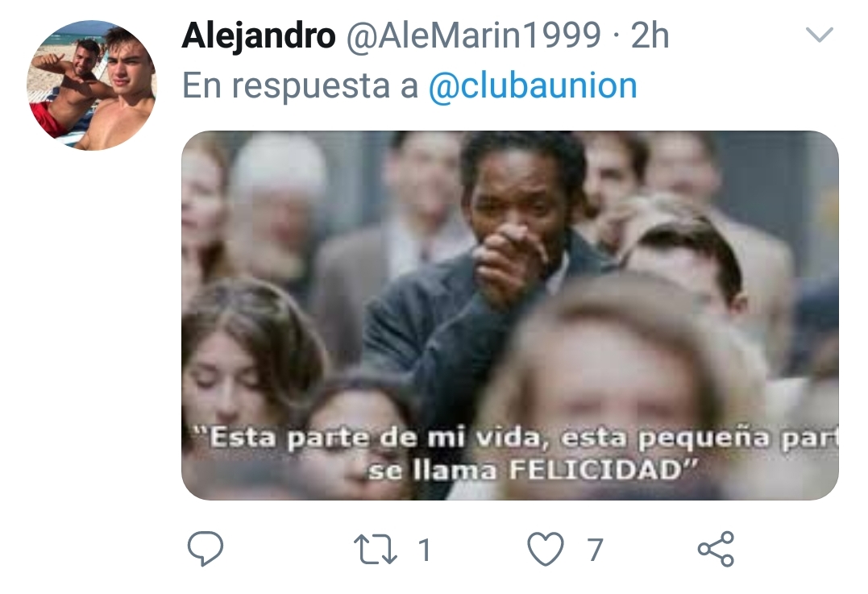View the retweet count of 1

424,550
